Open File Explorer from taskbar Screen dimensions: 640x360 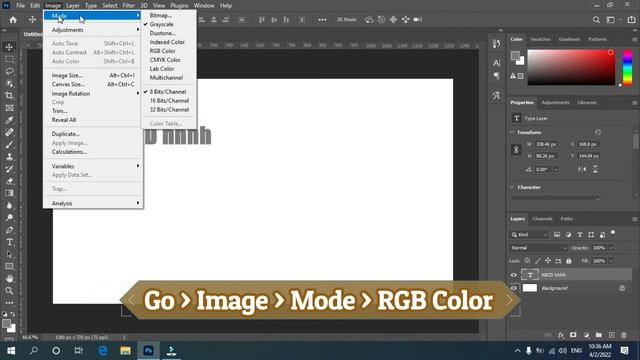coord(125,351)
